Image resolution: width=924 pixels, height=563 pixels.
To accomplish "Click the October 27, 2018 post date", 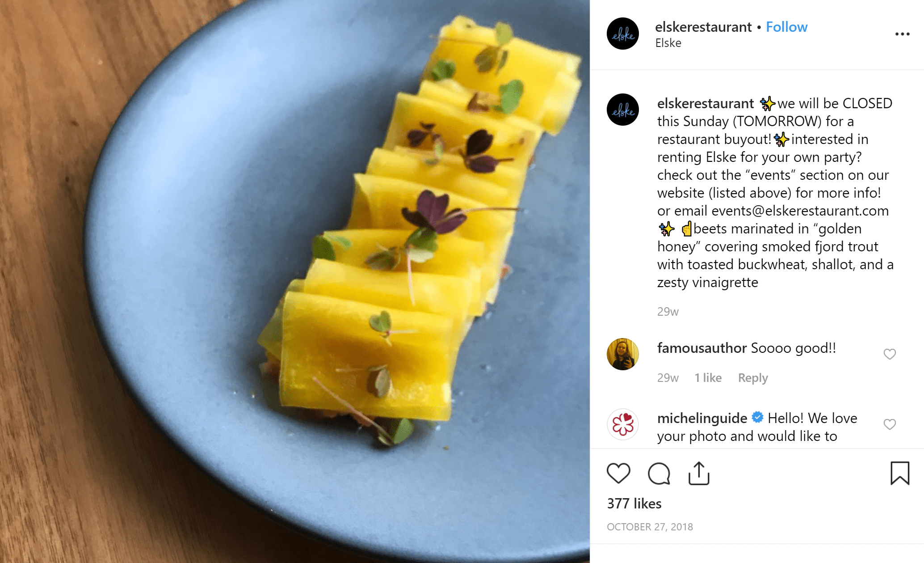I will tap(650, 527).
